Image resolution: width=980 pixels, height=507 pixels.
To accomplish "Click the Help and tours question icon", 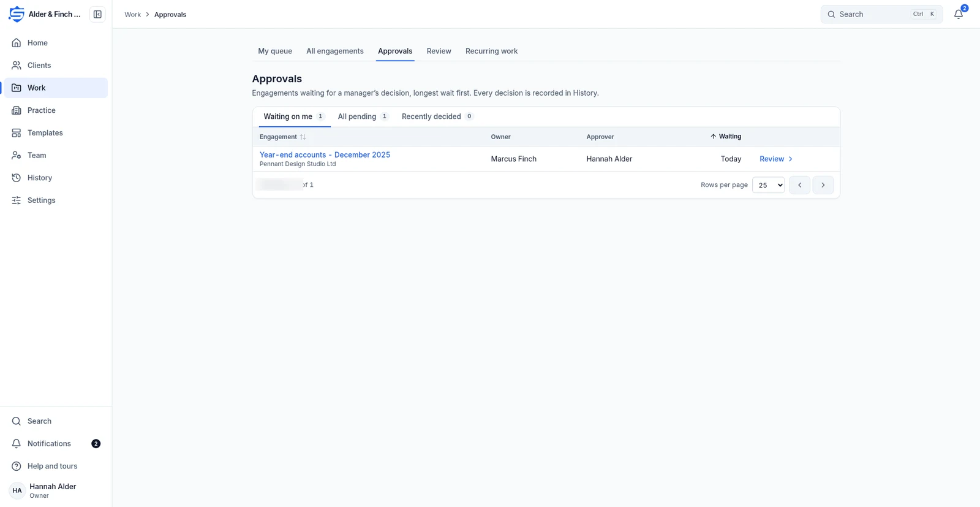I will pyautogui.click(x=17, y=467).
